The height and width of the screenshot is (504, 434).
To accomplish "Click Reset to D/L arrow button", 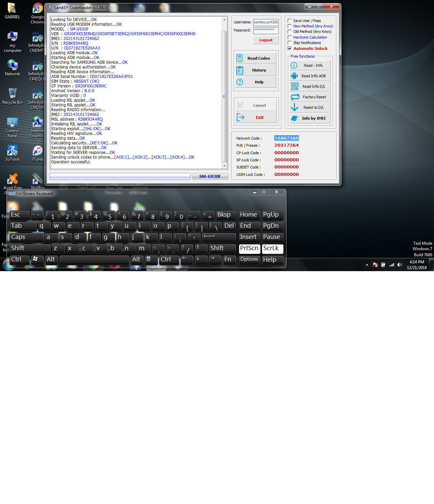I will tap(310, 107).
